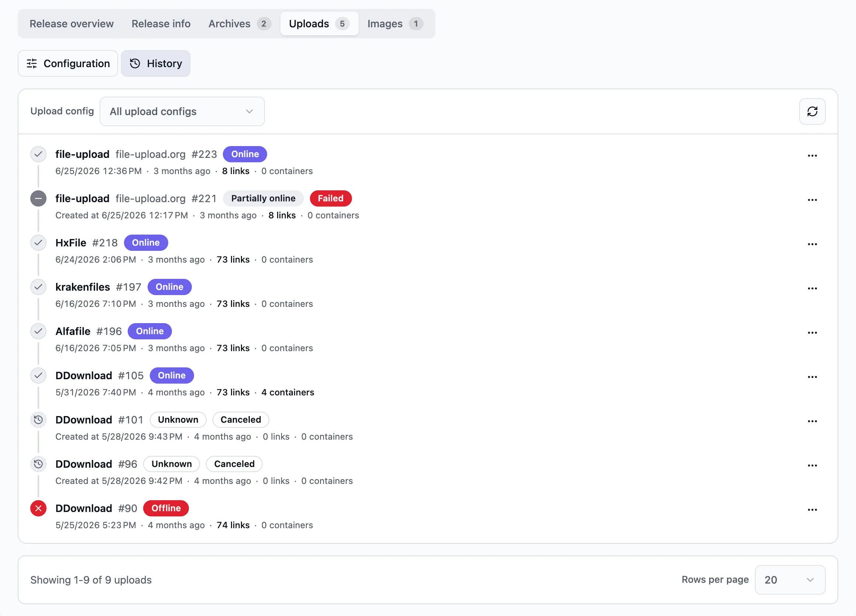Show the Configuration view
Screen dimensions: 856x616
[x=68, y=63]
